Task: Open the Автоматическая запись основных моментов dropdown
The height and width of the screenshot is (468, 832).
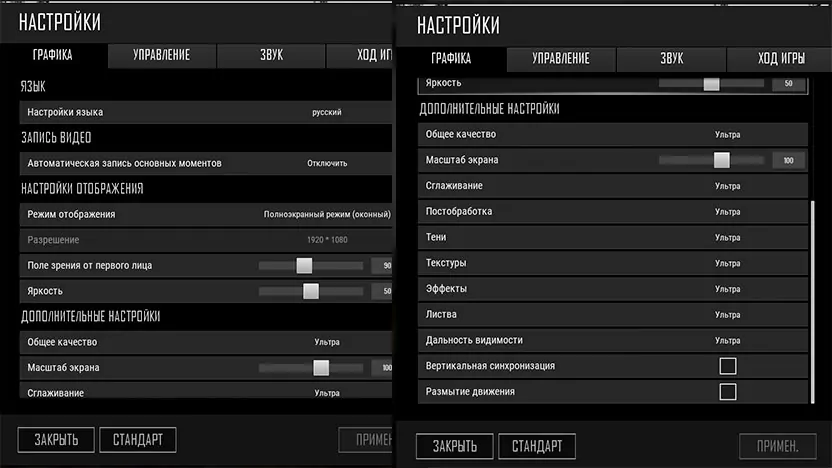Action: (326, 163)
